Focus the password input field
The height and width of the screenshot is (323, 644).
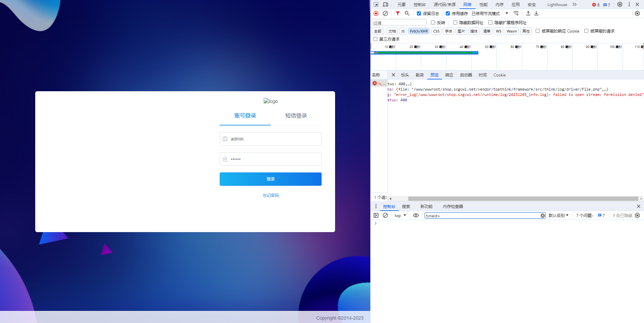tap(271, 159)
